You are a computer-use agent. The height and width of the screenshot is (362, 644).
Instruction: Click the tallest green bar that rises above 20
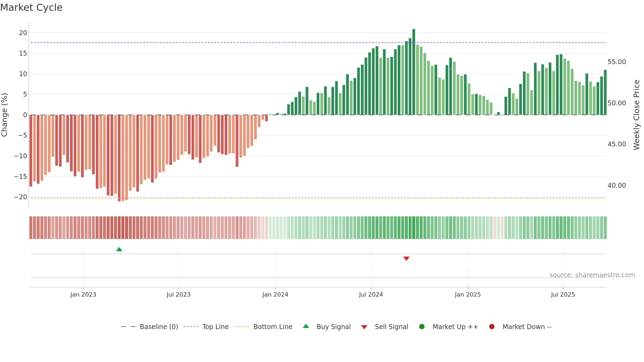[414, 72]
